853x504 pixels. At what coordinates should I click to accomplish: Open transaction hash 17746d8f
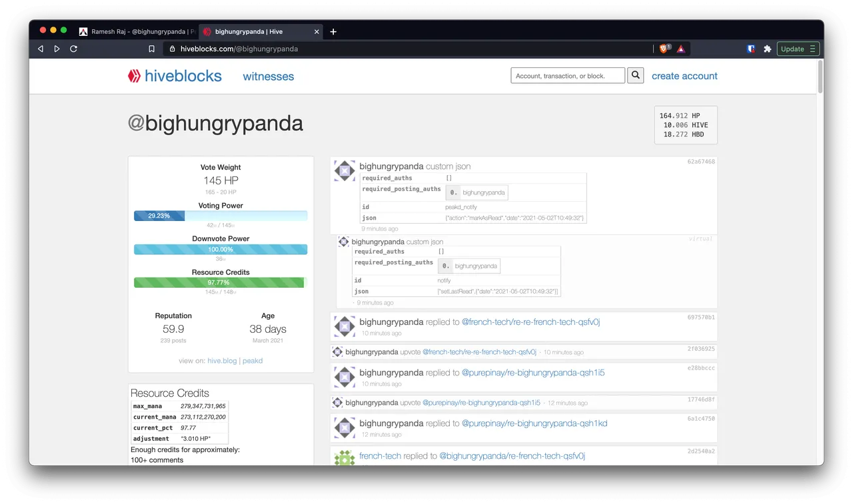pyautogui.click(x=701, y=399)
